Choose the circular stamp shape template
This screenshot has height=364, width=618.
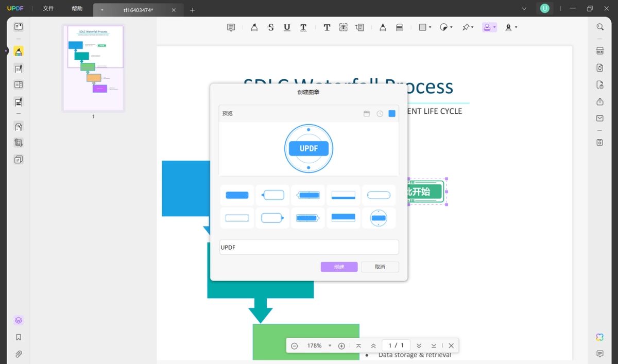tap(379, 218)
